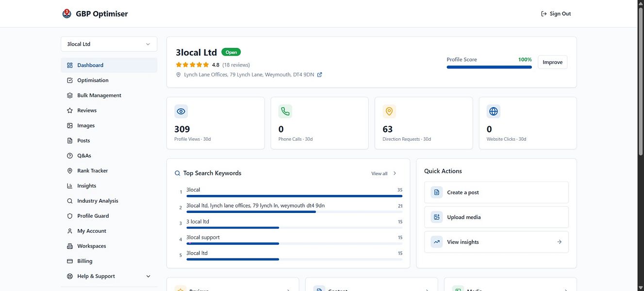Click the 'GBP Optimiser' title text

coord(102,14)
